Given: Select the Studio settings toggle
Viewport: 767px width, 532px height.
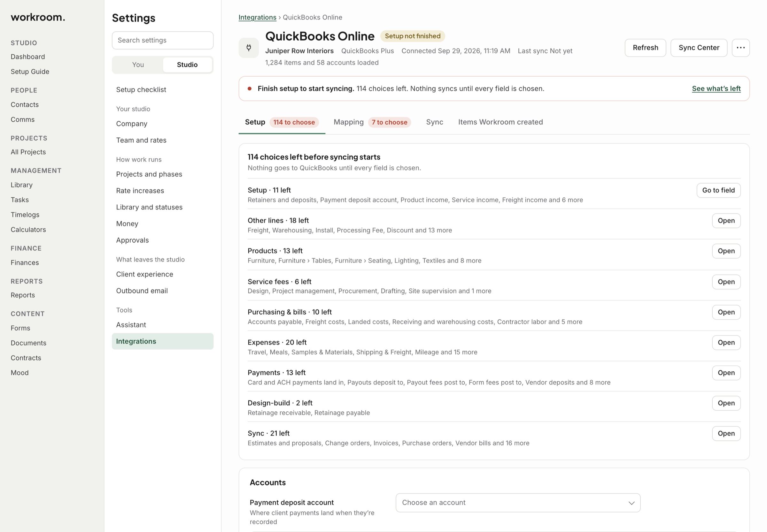Looking at the screenshot, I should (x=187, y=65).
